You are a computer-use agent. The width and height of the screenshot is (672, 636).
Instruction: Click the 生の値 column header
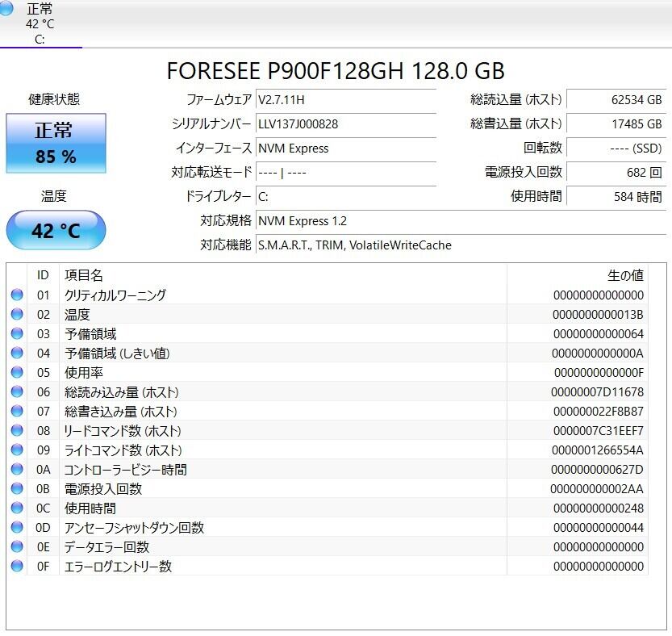tap(624, 275)
